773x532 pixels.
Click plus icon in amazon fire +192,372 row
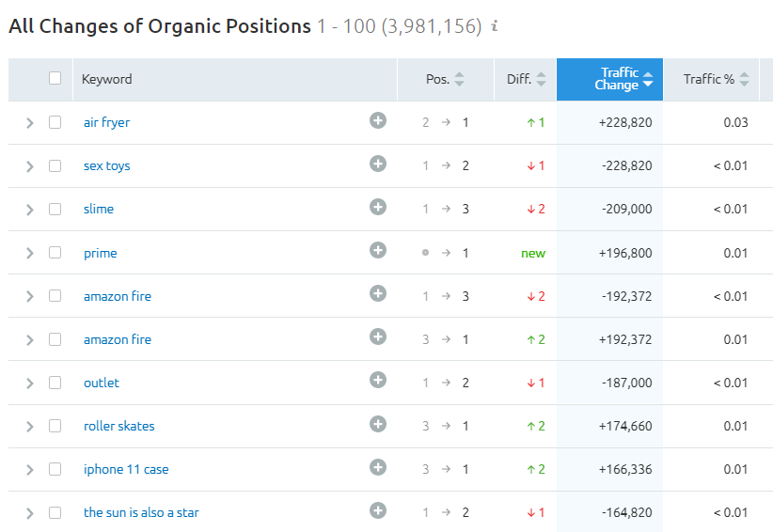[x=378, y=336]
